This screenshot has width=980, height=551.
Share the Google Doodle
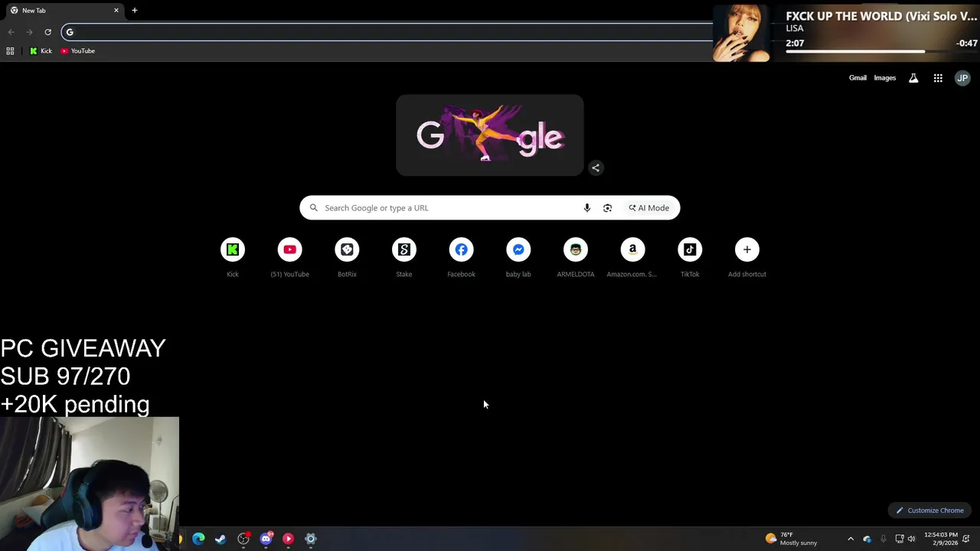[596, 168]
